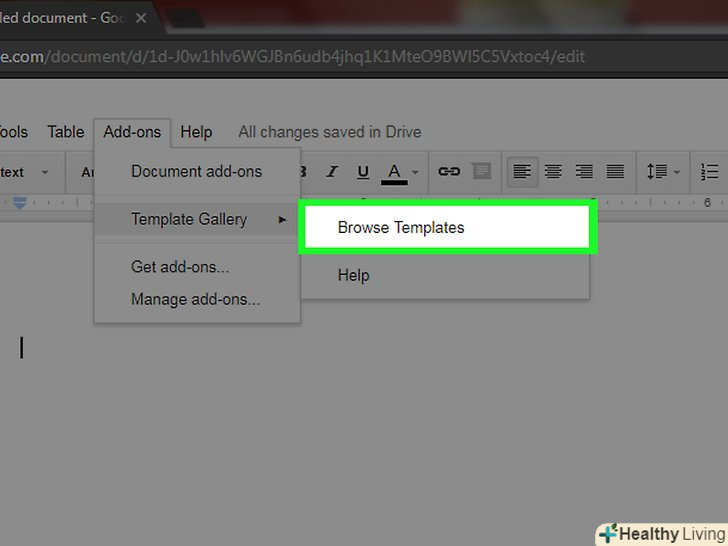Click the italic formatting icon
This screenshot has height=546, width=728.
pyautogui.click(x=332, y=172)
